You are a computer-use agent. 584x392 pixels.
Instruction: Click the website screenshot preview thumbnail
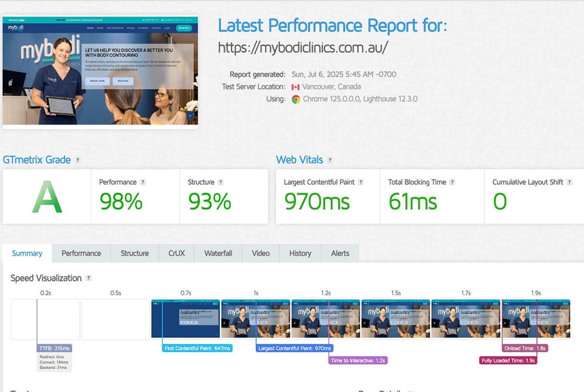coord(100,72)
